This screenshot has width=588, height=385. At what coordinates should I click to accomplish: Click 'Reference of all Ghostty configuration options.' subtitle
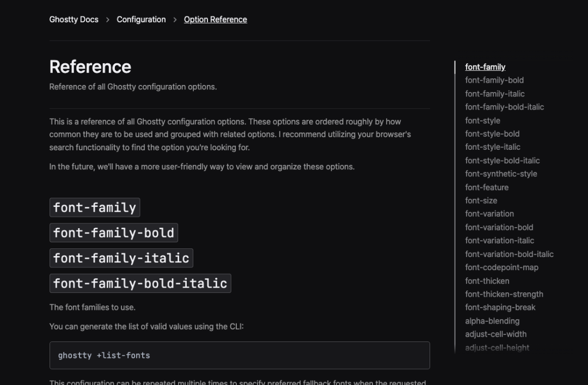click(x=133, y=87)
